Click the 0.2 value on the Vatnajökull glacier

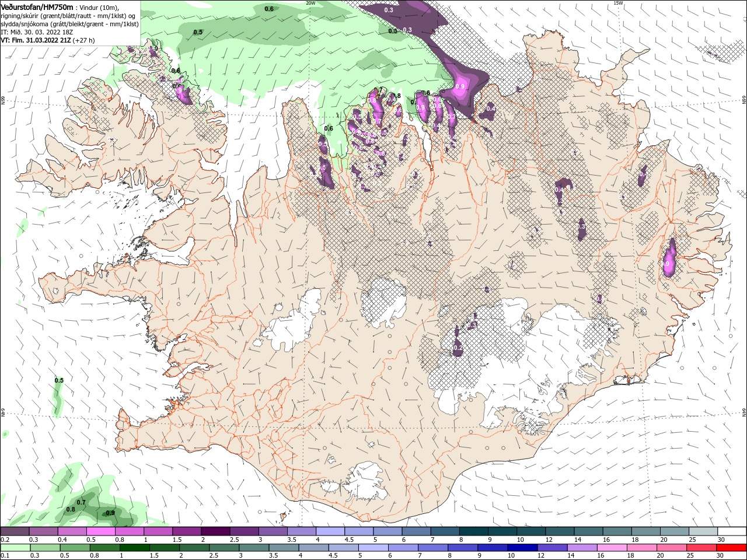(459, 348)
